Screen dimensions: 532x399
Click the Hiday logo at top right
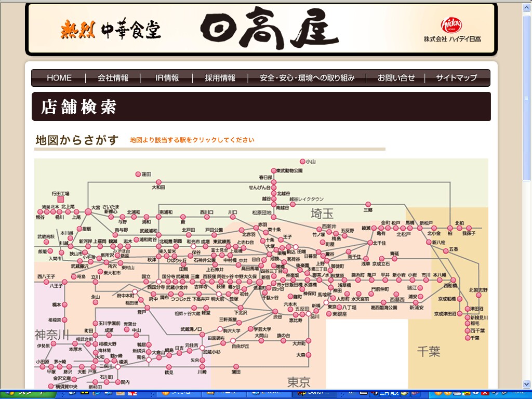[451, 25]
